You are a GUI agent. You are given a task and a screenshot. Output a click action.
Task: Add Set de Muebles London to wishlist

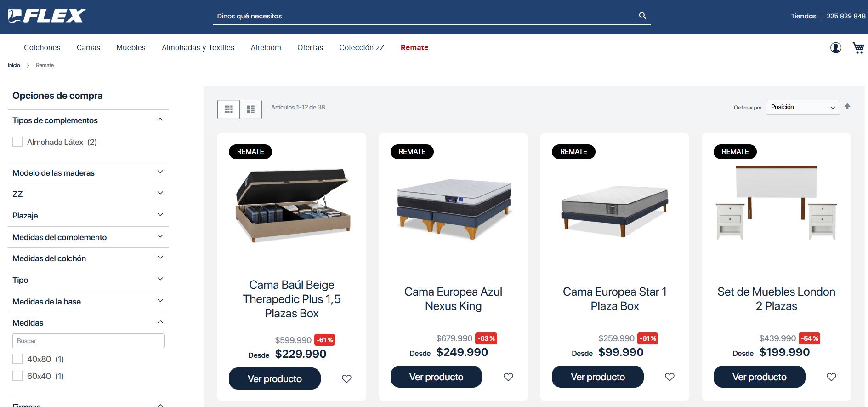(x=831, y=377)
